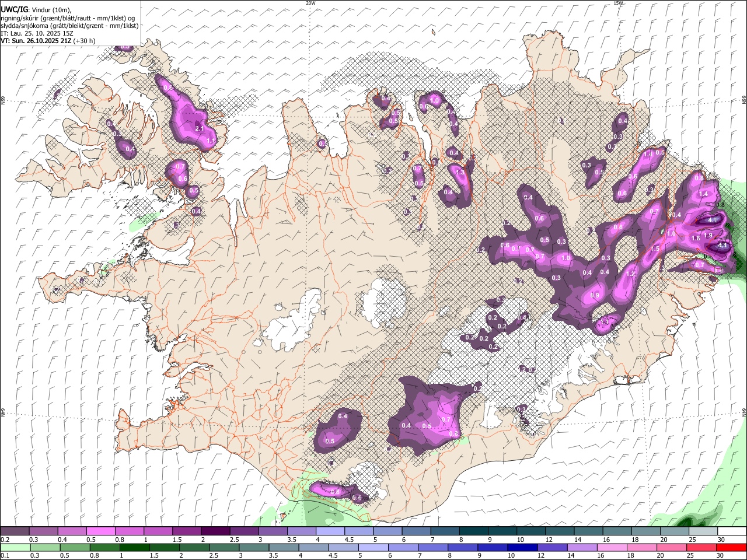Click the dark green lower swatch between 1 and 1.5
Image resolution: width=747 pixels, height=560 pixels.
click(x=134, y=548)
